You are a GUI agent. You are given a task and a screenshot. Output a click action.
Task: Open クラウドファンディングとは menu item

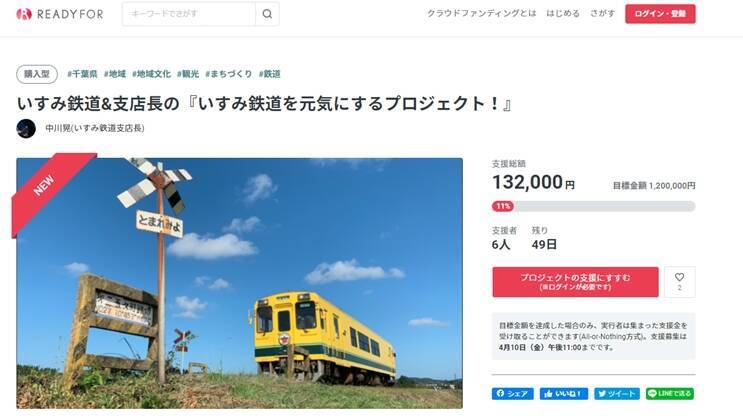[481, 14]
